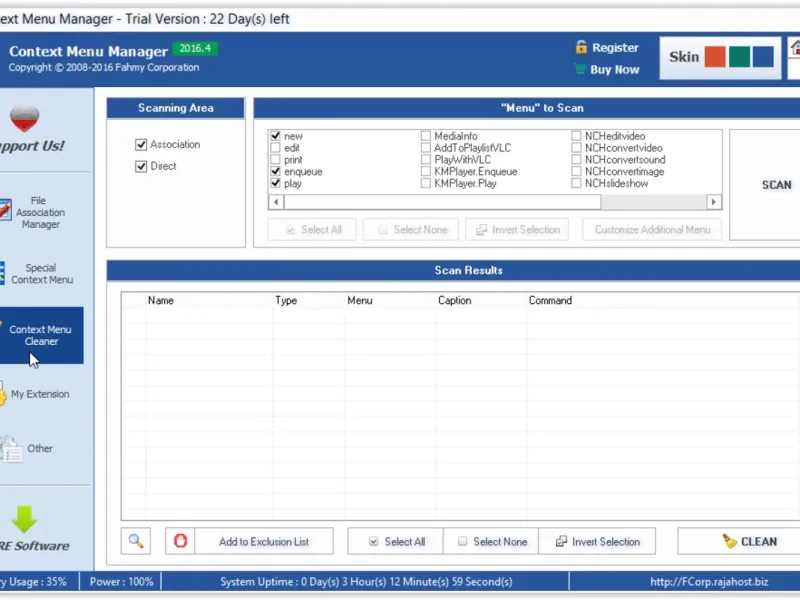The width and height of the screenshot is (800, 600).
Task: Sort results by Command column header
Action: click(x=550, y=301)
